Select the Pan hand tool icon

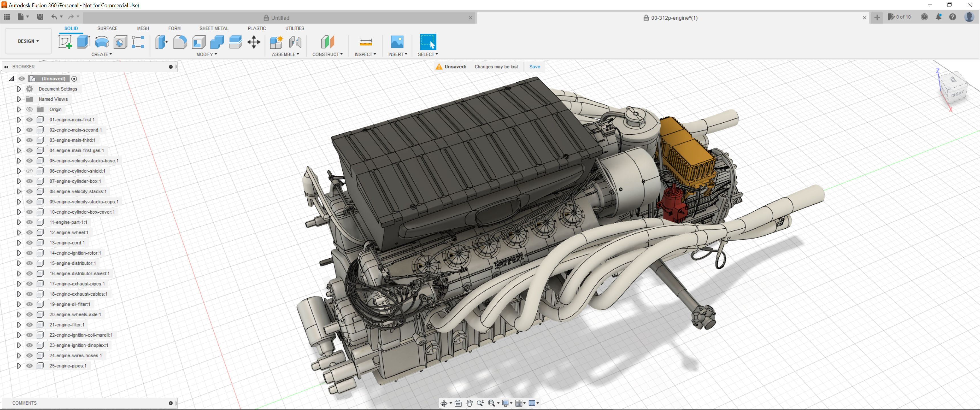469,403
